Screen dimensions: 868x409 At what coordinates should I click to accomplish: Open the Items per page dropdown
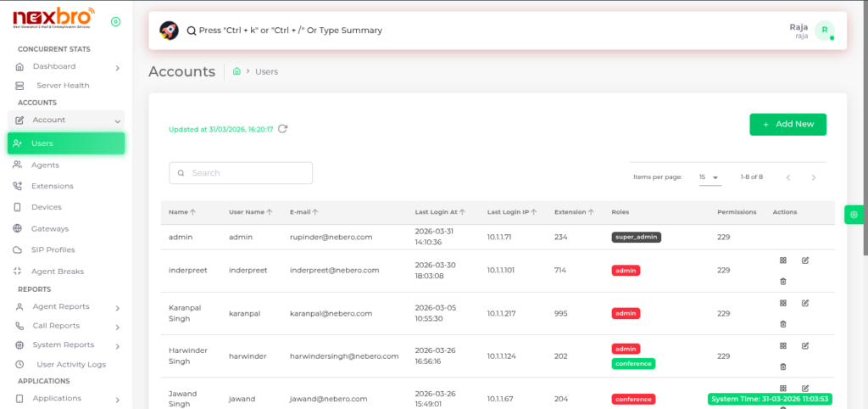(x=709, y=177)
